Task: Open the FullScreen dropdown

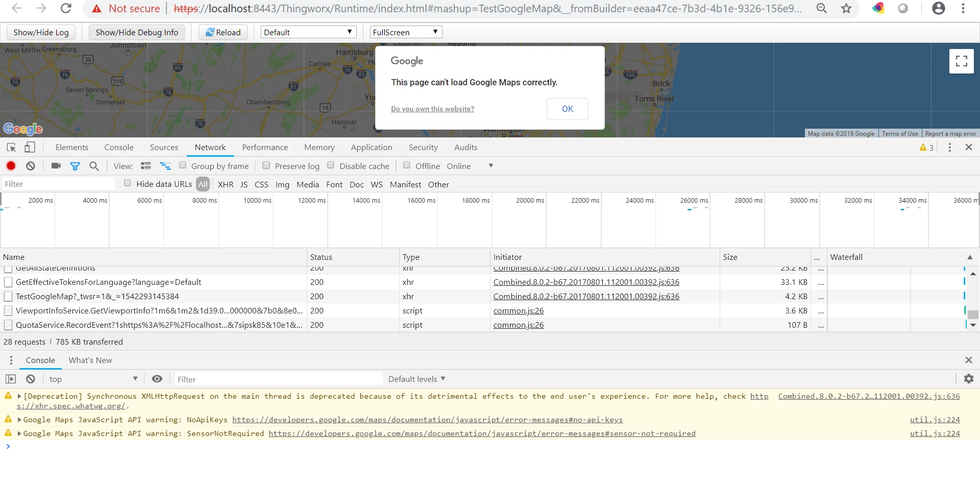Action: click(406, 32)
